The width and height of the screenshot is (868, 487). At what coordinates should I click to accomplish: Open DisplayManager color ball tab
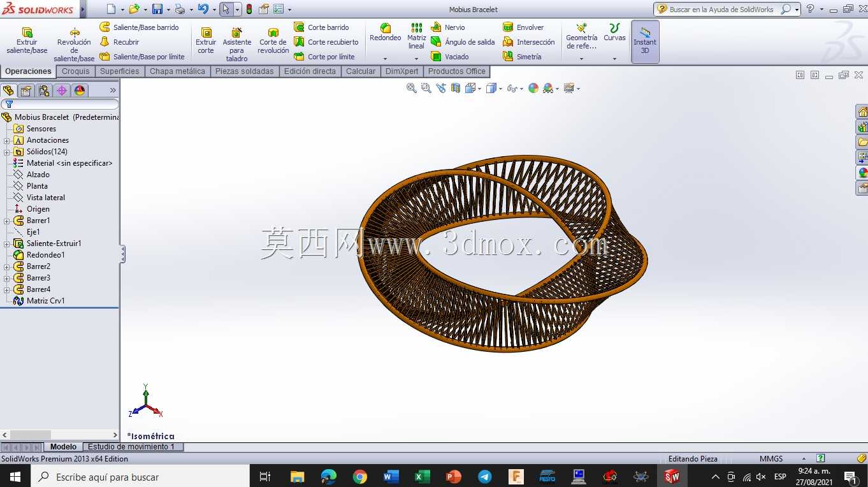[x=80, y=91]
